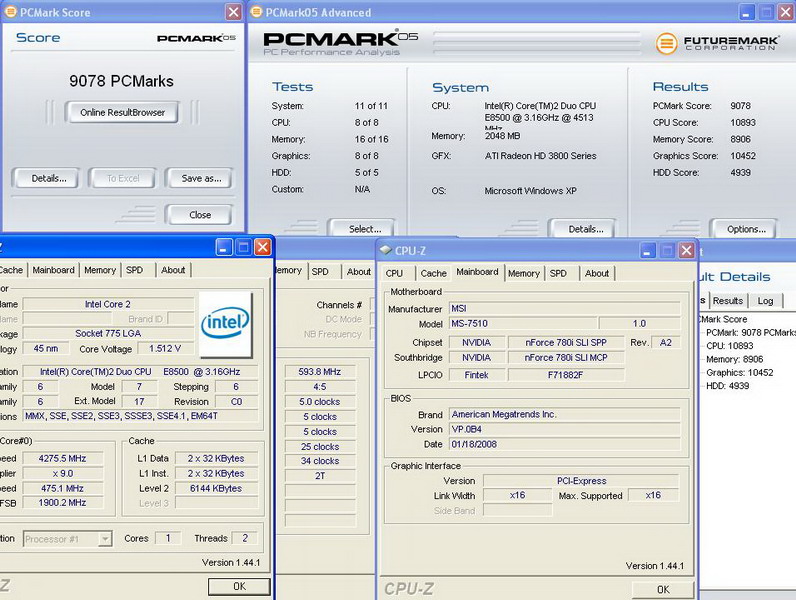Click 9078 PCMarks score text
Viewport: 796px width, 600px height.
pyautogui.click(x=121, y=81)
